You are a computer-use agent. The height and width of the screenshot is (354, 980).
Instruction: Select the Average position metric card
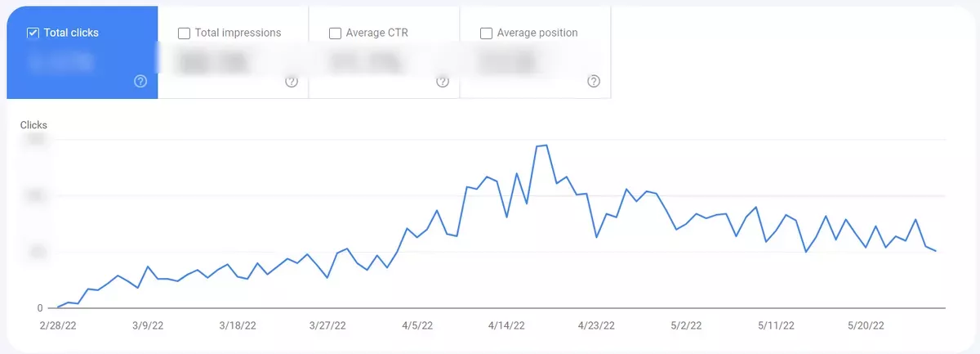[535, 52]
